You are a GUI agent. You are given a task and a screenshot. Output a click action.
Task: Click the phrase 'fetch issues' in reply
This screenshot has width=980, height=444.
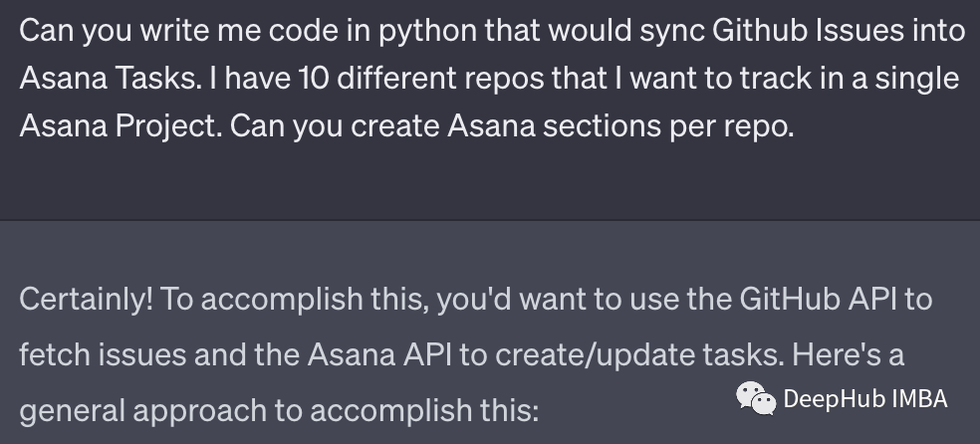point(103,354)
